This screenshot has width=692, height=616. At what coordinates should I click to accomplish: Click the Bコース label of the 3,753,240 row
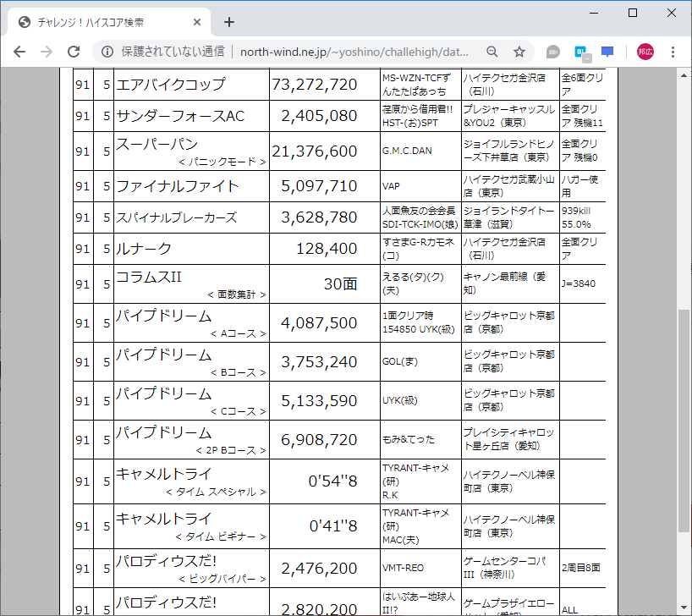point(239,372)
